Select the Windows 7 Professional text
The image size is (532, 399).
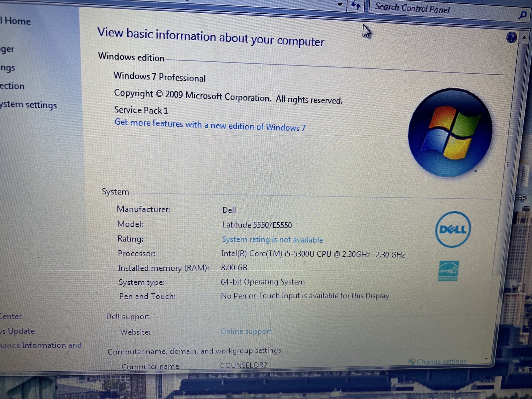[x=160, y=77]
